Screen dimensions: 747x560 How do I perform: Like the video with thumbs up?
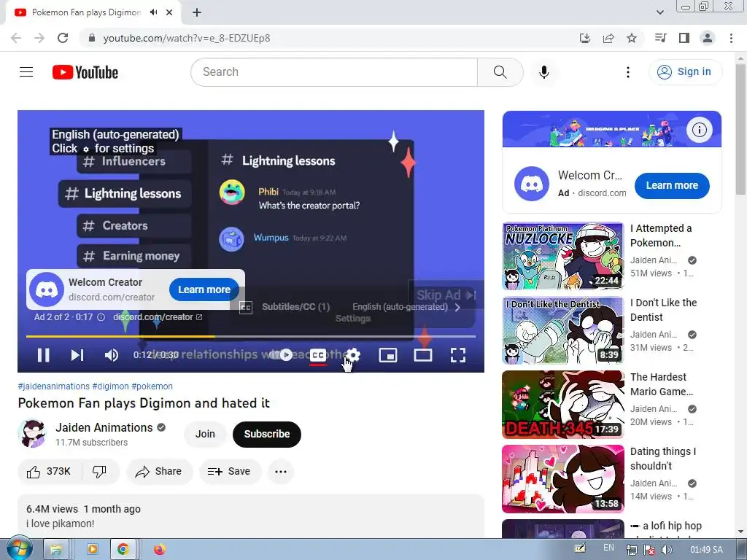(x=49, y=472)
